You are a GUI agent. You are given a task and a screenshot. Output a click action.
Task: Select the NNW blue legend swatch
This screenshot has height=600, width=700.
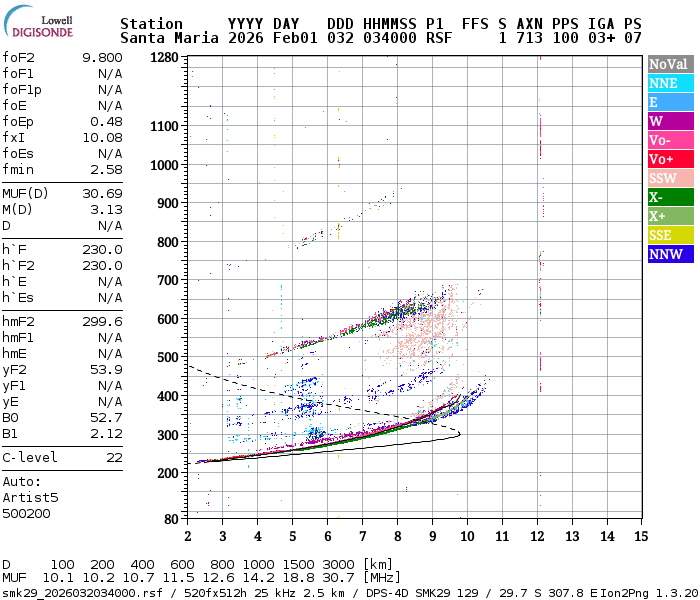pyautogui.click(x=671, y=254)
